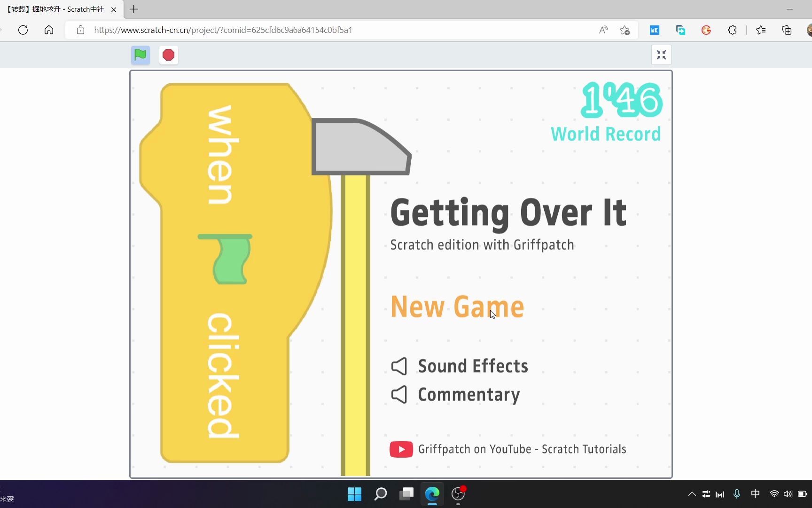Open OBS Studio from taskbar
Image resolution: width=812 pixels, height=508 pixels.
(458, 494)
